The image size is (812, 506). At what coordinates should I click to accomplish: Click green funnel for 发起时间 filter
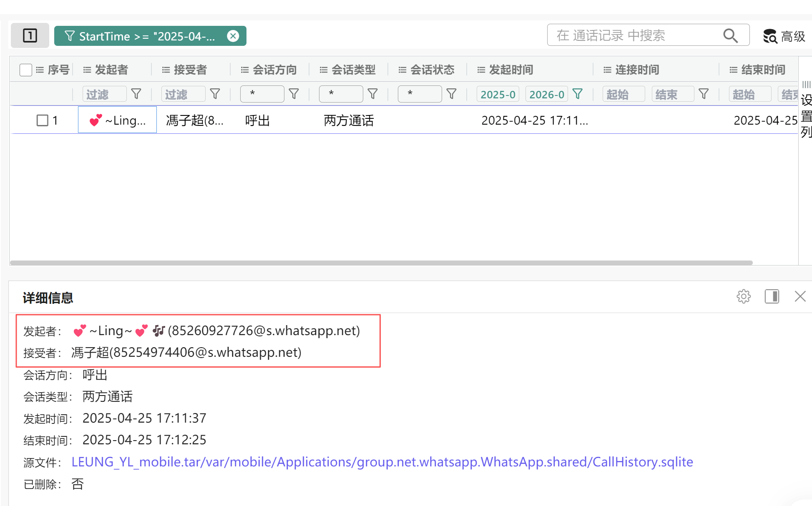578,94
